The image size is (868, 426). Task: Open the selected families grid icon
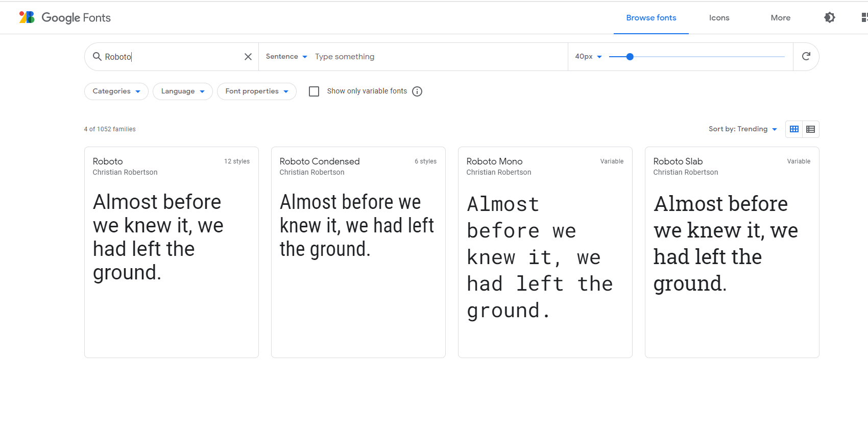click(864, 17)
